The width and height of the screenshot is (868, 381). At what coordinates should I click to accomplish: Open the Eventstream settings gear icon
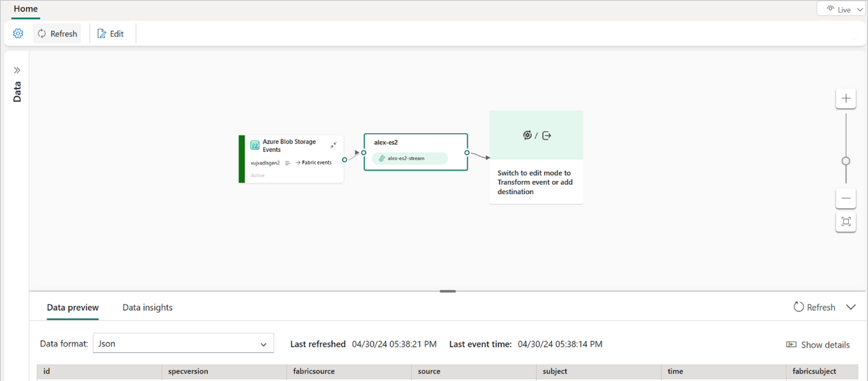click(18, 33)
